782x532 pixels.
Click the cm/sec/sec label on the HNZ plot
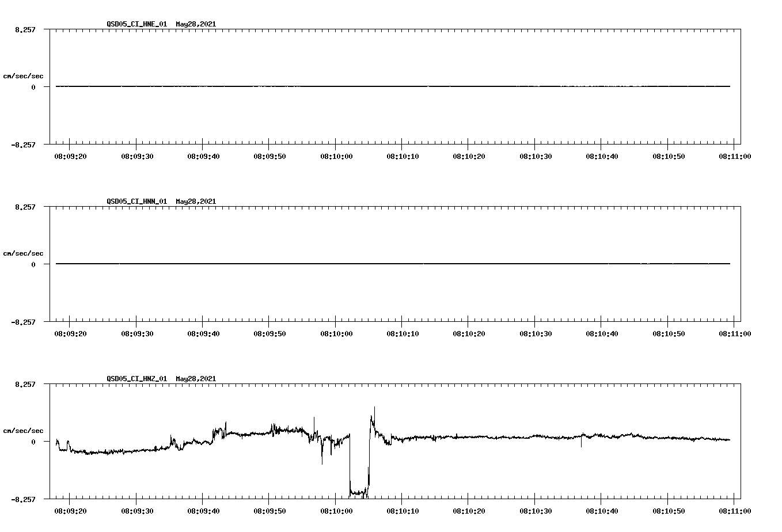[24, 430]
